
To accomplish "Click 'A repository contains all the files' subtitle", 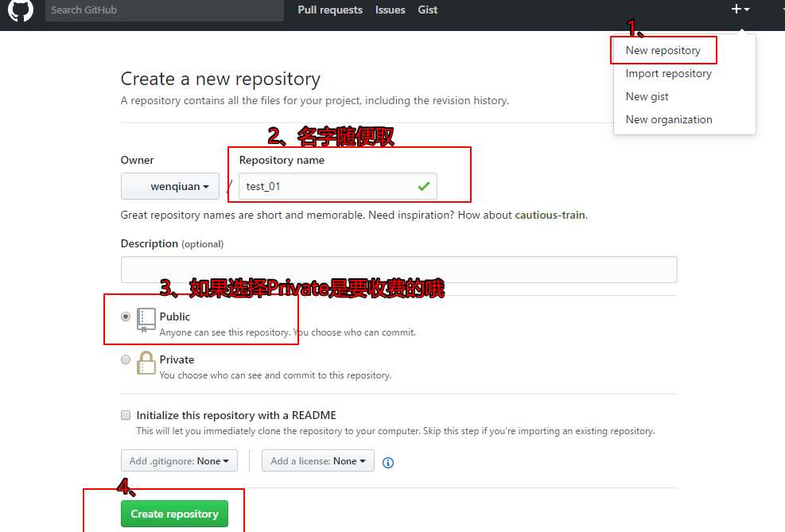I will tap(314, 100).
